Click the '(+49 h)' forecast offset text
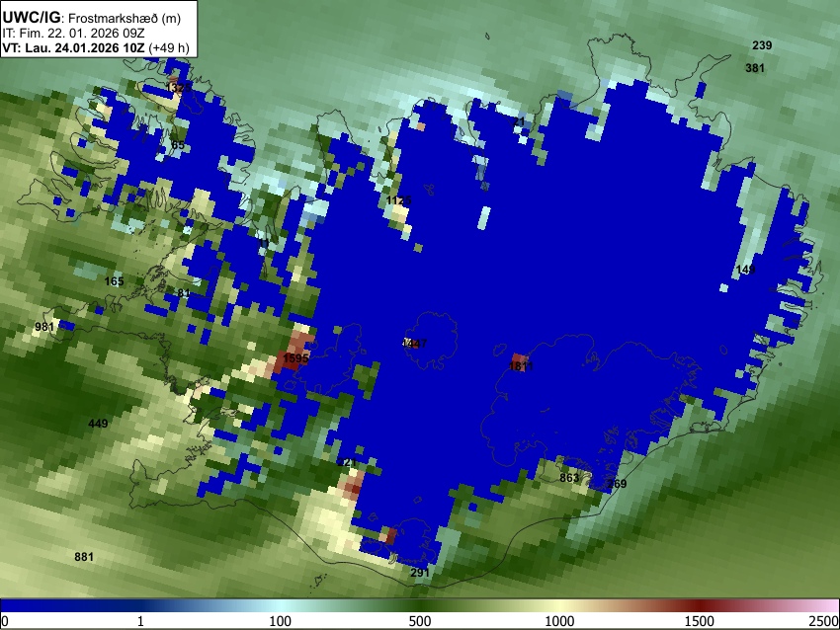Image resolution: width=840 pixels, height=630 pixels. click(x=169, y=47)
